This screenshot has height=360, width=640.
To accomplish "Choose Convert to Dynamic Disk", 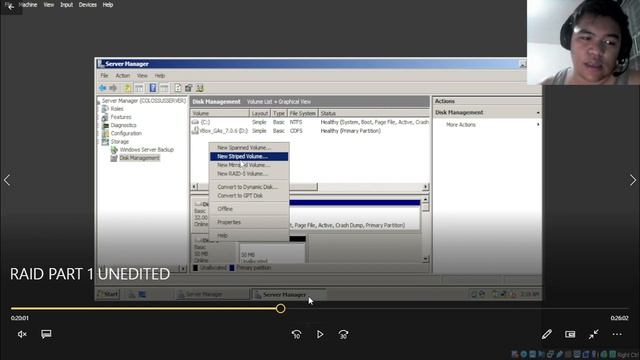I will point(249,187).
